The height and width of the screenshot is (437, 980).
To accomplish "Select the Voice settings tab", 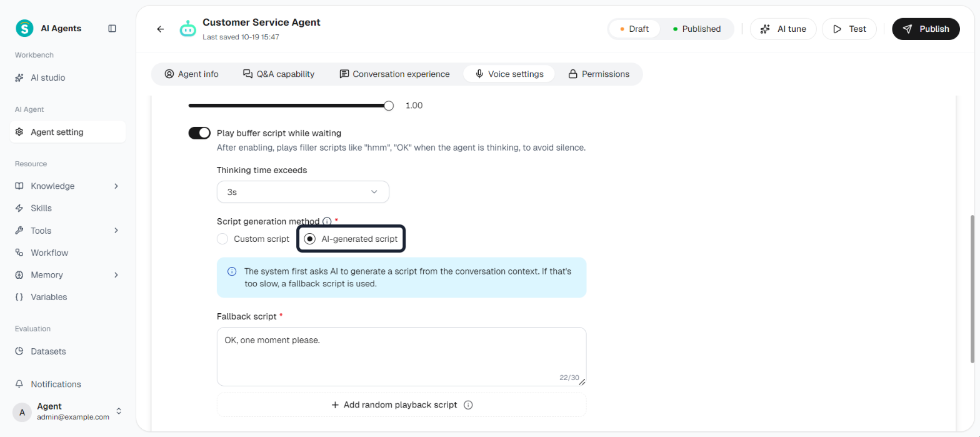I will pyautogui.click(x=509, y=74).
